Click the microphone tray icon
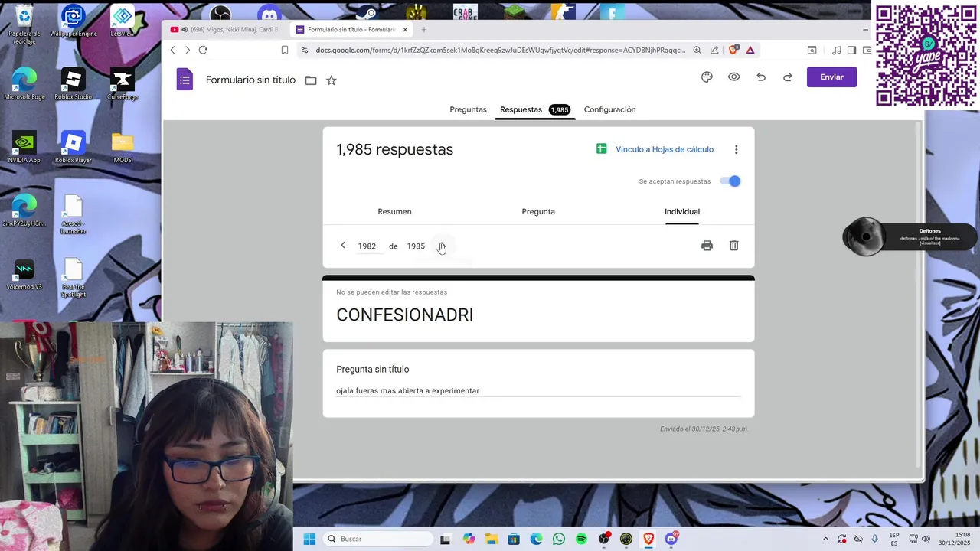980x551 pixels. (875, 539)
